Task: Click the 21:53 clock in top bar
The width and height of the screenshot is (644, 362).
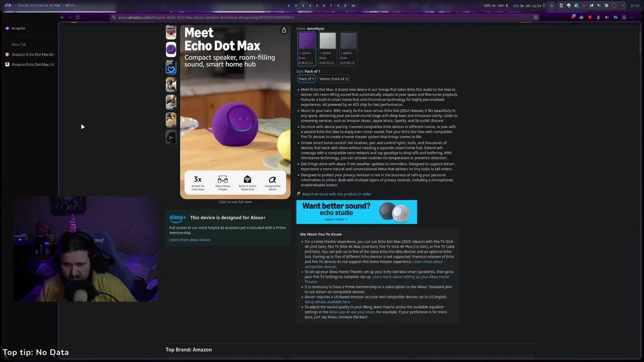Action: (x=635, y=6)
